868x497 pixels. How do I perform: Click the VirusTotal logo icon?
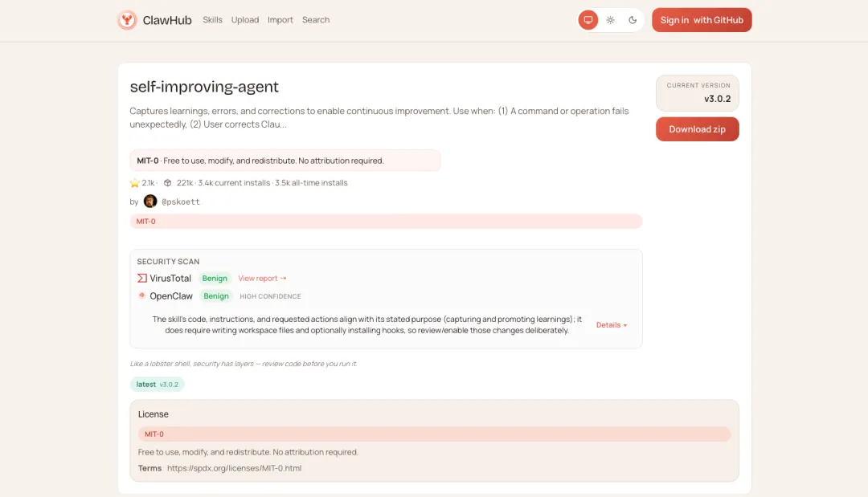click(x=142, y=278)
